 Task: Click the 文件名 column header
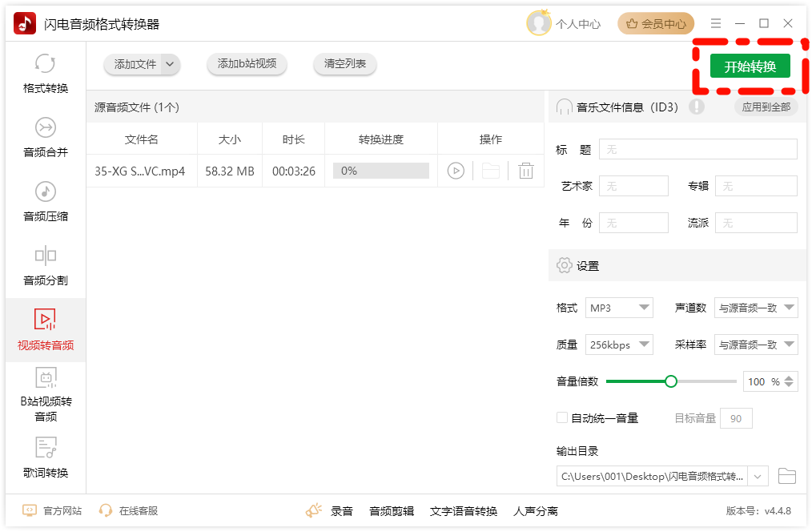point(142,139)
